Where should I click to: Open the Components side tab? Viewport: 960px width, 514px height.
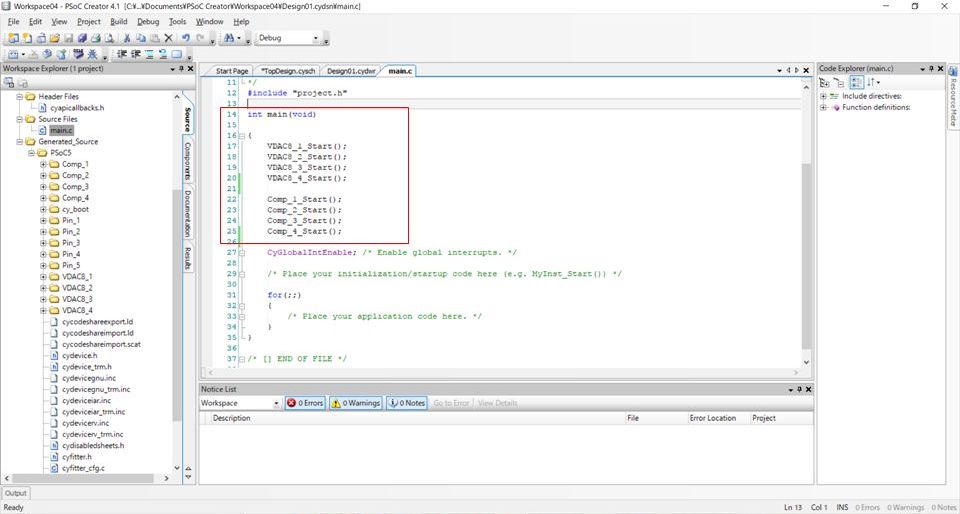pos(188,162)
